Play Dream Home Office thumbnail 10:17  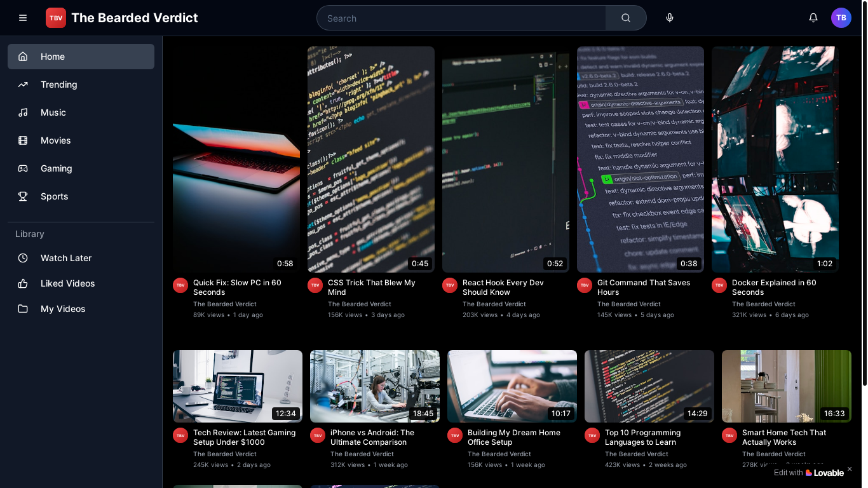(512, 386)
